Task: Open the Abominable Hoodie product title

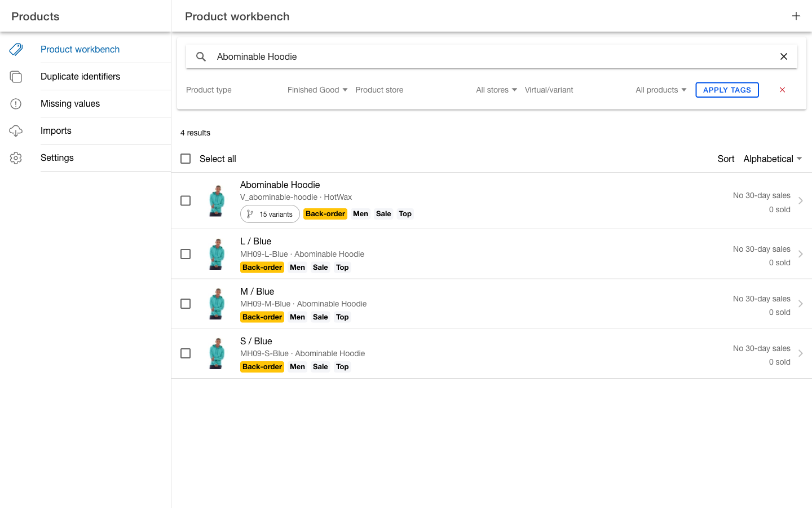Action: 280,185
